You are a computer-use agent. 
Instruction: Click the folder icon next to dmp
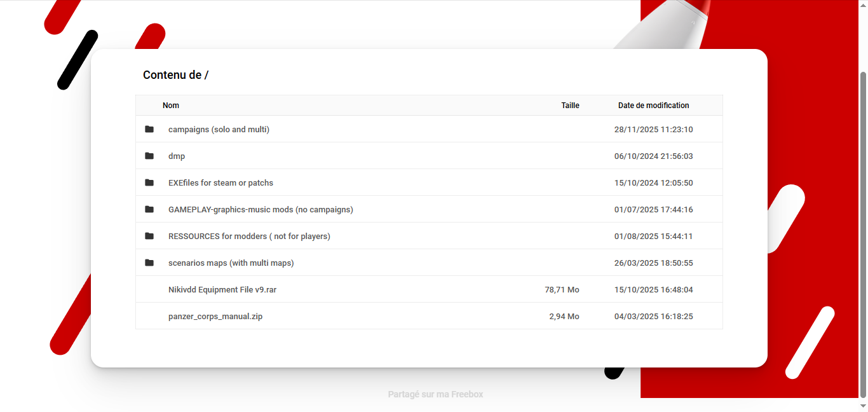pos(149,156)
